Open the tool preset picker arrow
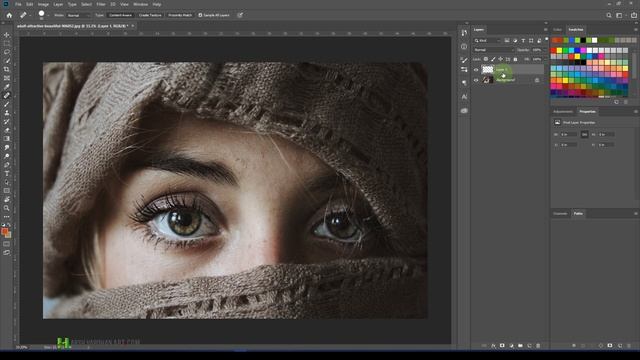 pos(30,15)
